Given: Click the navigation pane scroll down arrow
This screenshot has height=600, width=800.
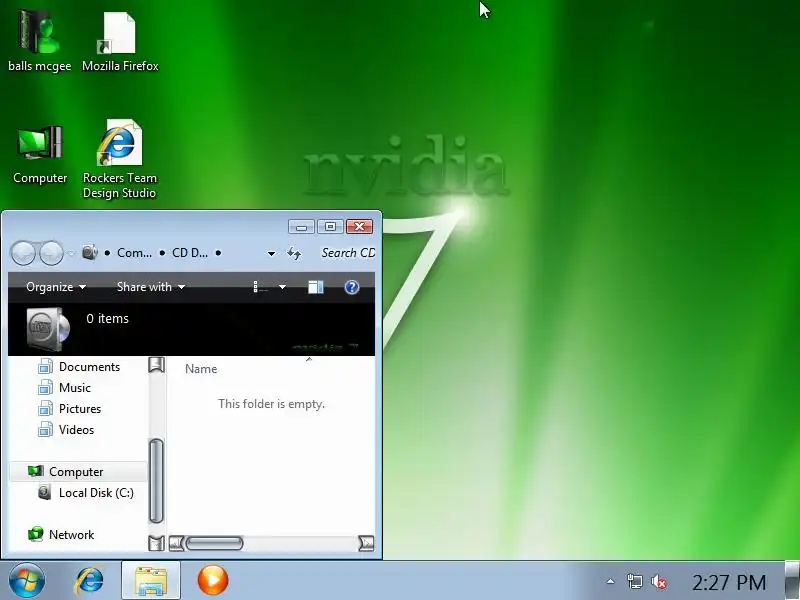Looking at the screenshot, I should click(x=156, y=543).
